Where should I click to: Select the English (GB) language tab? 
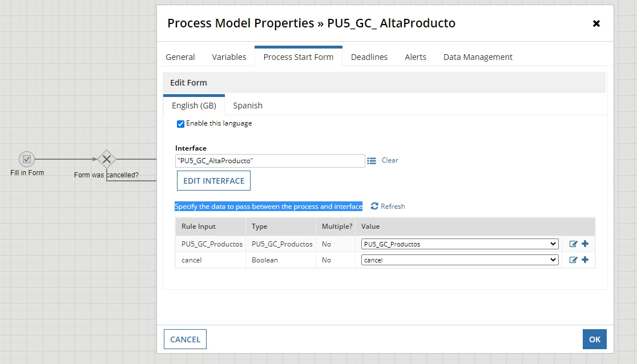pyautogui.click(x=193, y=106)
